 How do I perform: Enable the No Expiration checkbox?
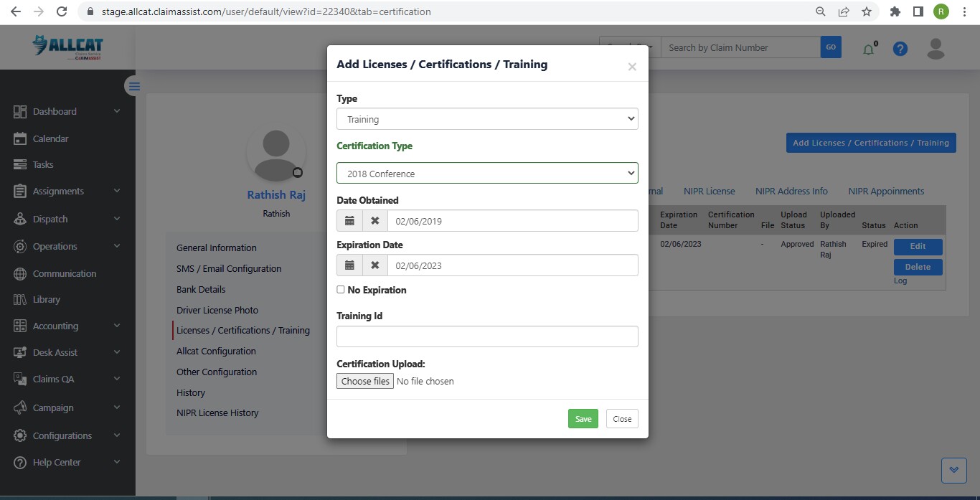341,290
